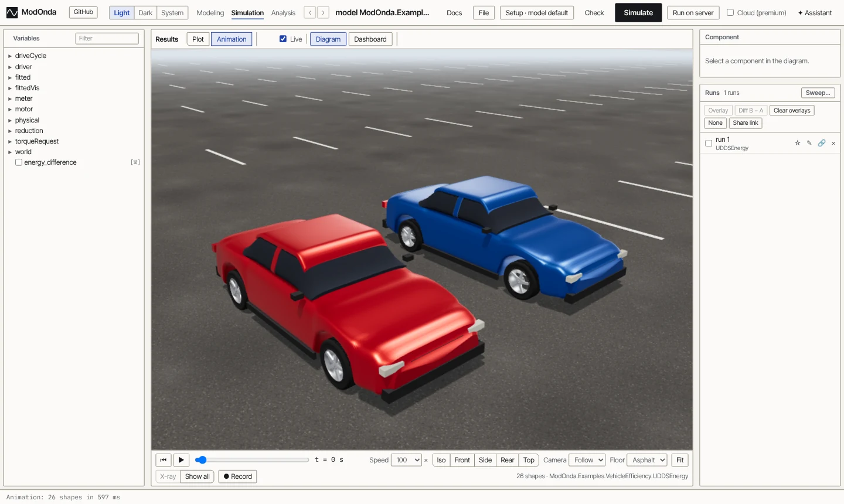This screenshot has width=844, height=504.
Task: Switch theme to Light
Action: tap(122, 13)
